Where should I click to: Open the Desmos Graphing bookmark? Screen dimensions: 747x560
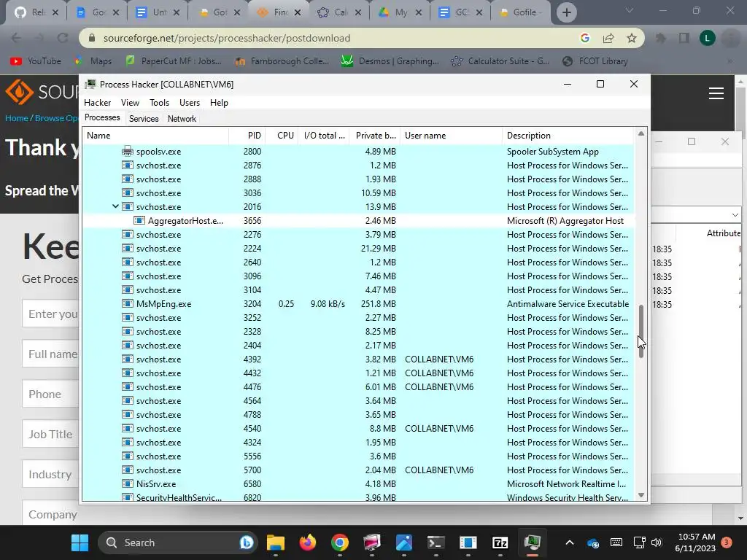coord(390,61)
